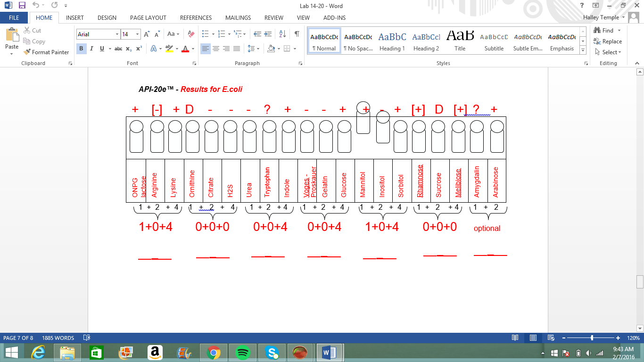Apply a multilevel list
644x362 pixels.
238,34
